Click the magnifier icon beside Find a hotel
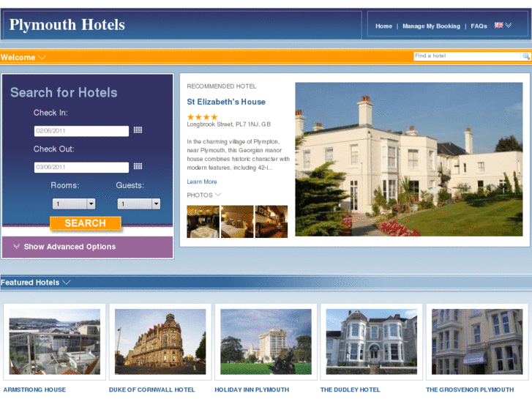 (525, 56)
